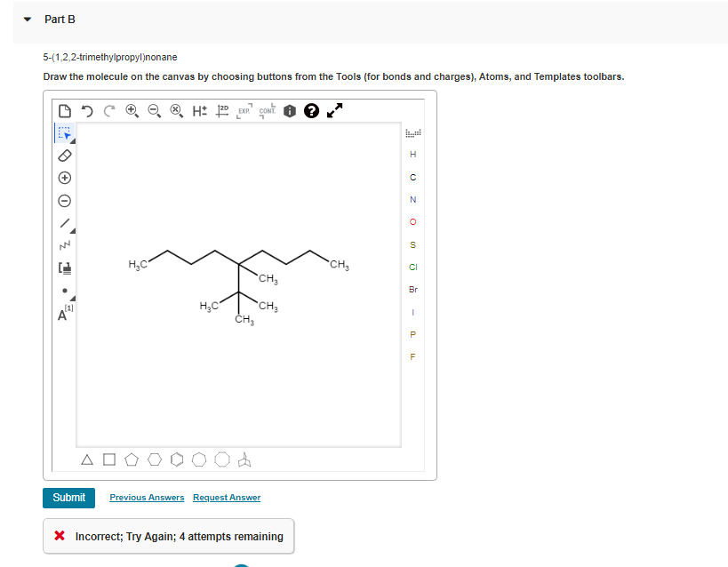
Task: Open the periodic table selector
Action: click(412, 132)
